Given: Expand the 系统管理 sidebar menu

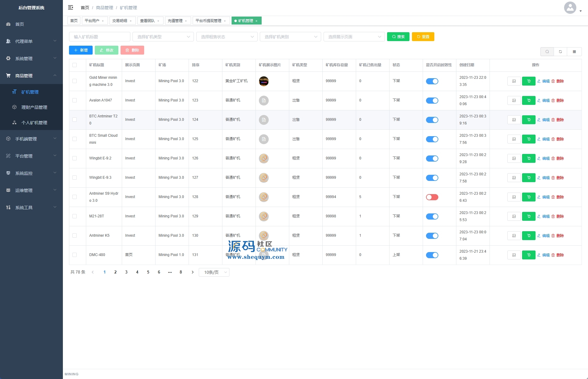Looking at the screenshot, I should tap(31, 58).
